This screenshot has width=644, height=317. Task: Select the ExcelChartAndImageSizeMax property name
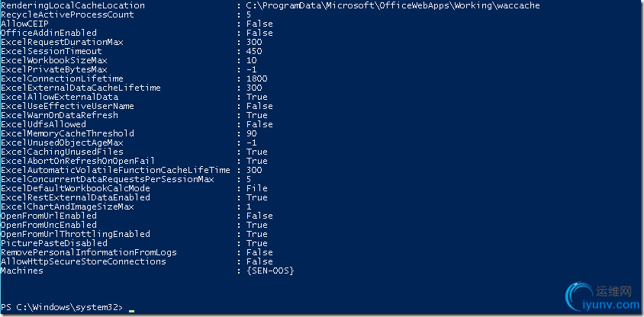click(67, 207)
